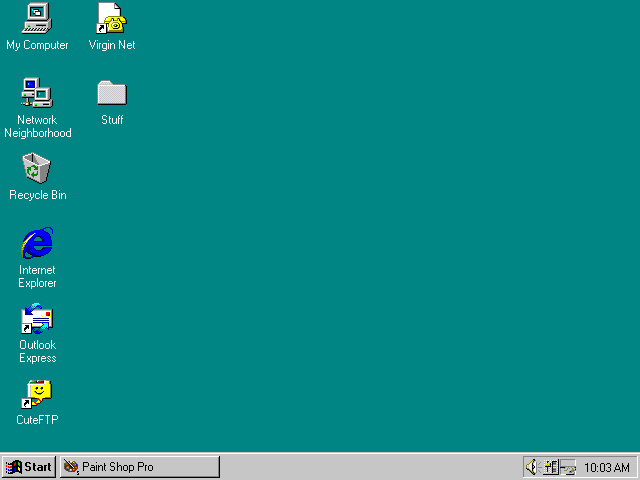The image size is (640, 480).
Task: Click the "Virgin Net" text label
Action: click(111, 45)
